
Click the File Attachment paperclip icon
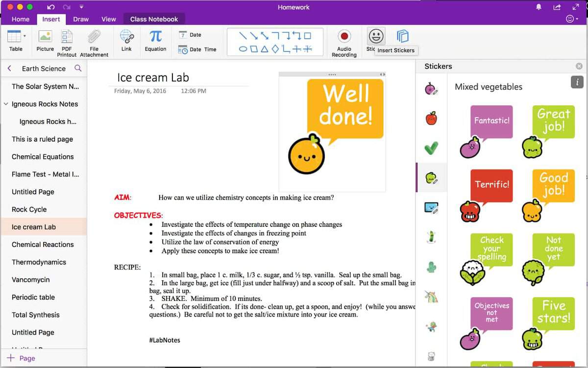pos(94,37)
